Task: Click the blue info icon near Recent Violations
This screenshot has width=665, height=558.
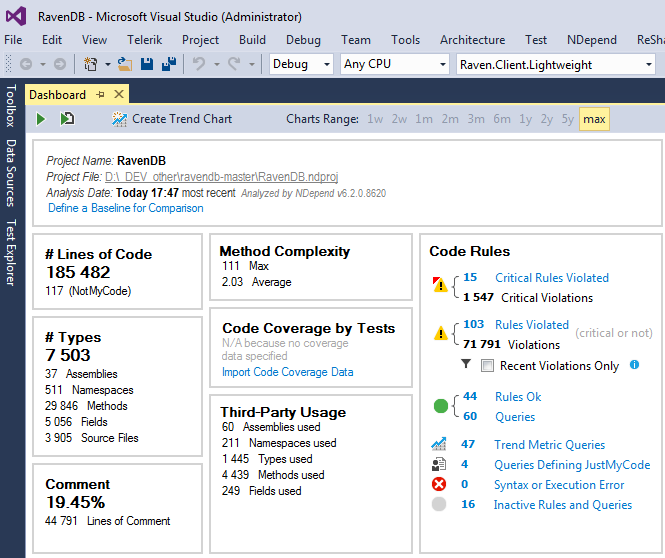Action: point(634,365)
